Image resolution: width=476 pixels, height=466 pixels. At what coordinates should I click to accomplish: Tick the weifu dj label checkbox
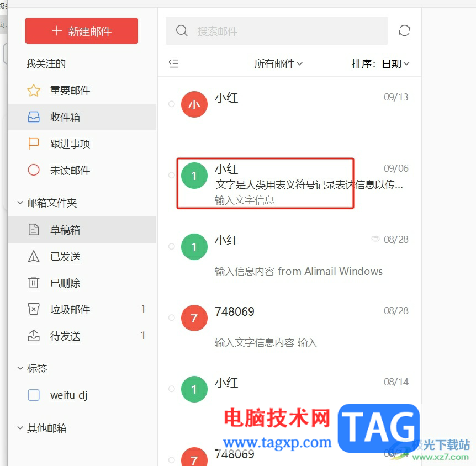pyautogui.click(x=34, y=395)
